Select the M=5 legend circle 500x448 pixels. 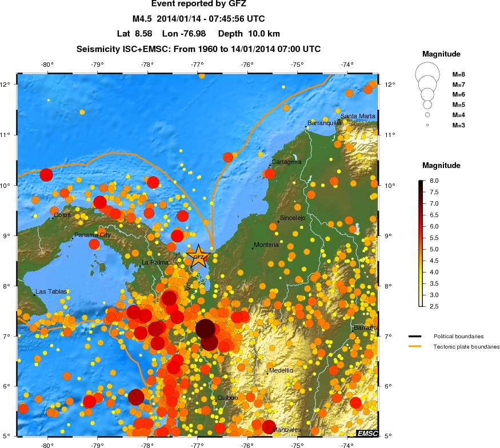427,104
